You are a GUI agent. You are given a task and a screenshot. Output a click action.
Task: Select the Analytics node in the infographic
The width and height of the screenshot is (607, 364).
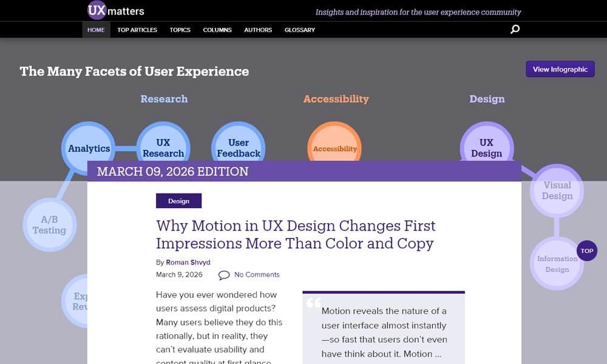89,148
